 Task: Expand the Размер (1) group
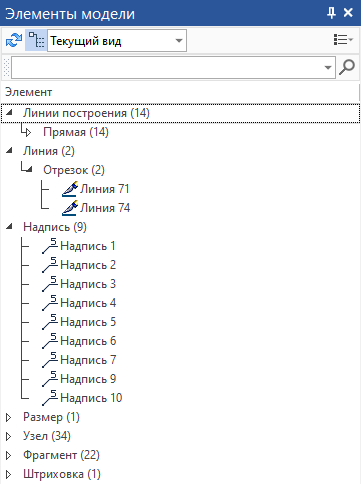pos(9,417)
